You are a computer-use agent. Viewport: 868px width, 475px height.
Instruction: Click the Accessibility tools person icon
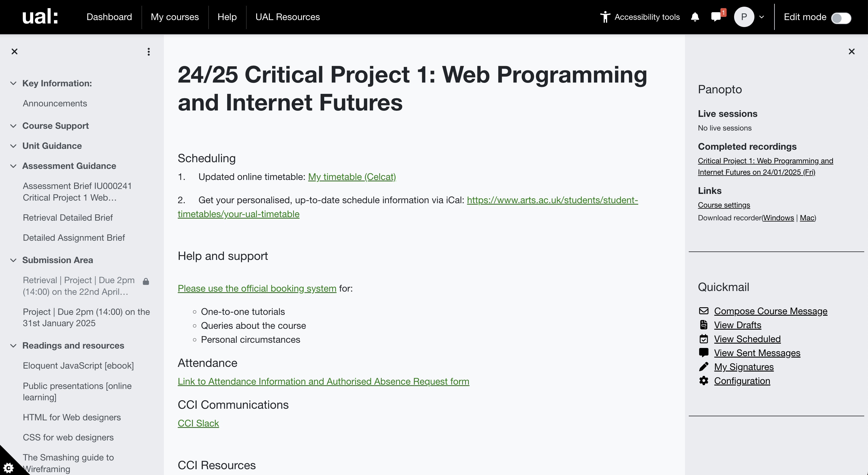(x=605, y=17)
